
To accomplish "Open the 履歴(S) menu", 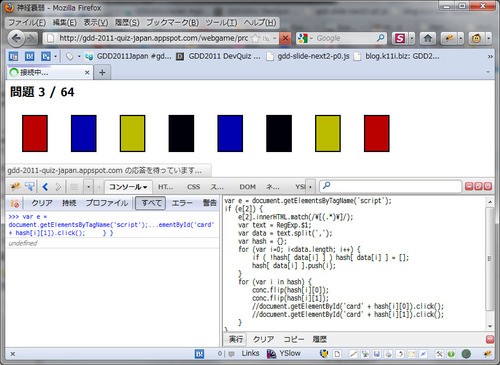I will (x=127, y=23).
